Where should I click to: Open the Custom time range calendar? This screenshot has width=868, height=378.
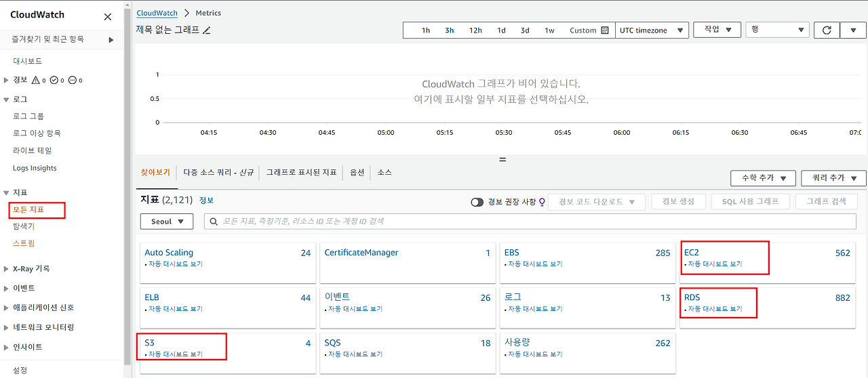(589, 30)
